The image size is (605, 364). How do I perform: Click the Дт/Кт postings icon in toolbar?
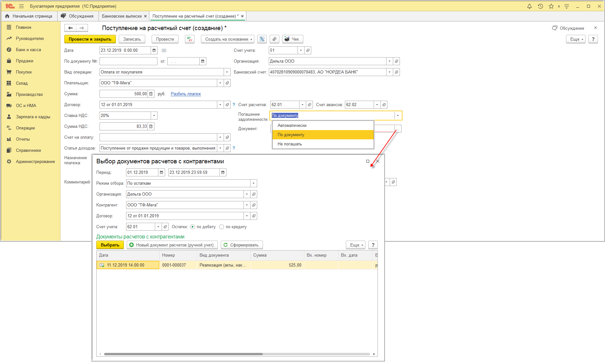pos(190,39)
